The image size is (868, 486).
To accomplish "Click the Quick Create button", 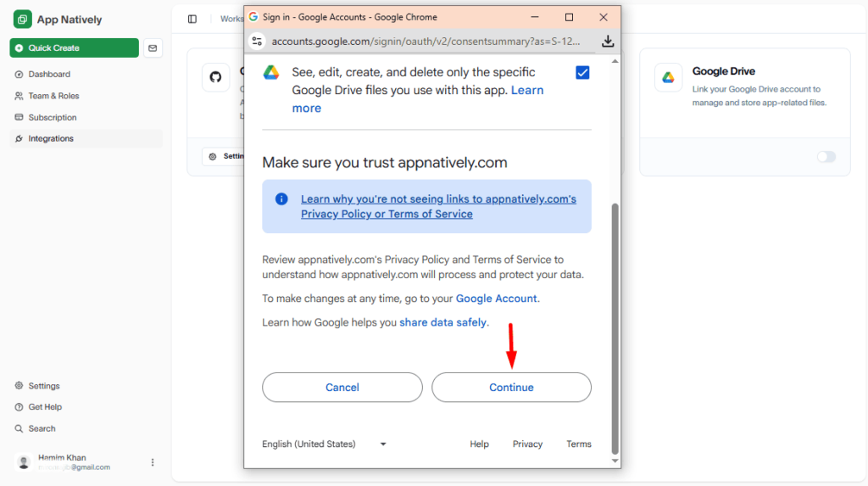I will [x=75, y=47].
